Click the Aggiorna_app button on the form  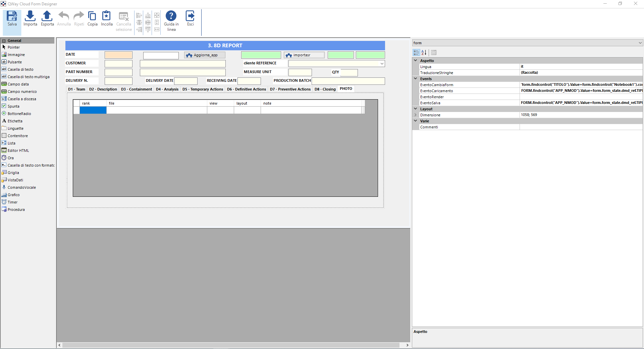coord(204,55)
